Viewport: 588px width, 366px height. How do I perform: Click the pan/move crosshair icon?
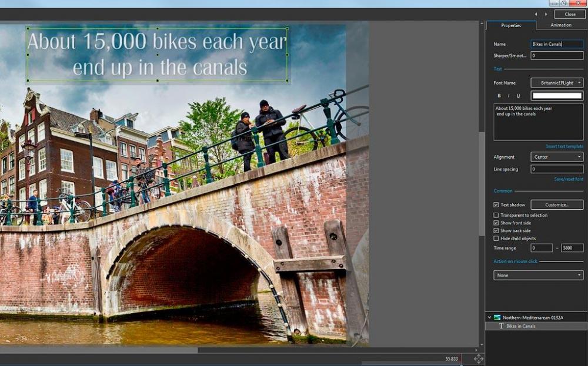pyautogui.click(x=479, y=358)
